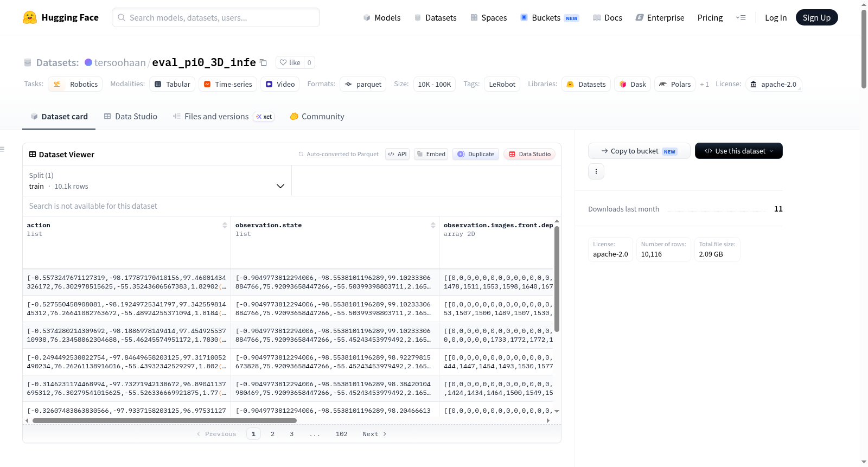Open Spaces in top navigation
This screenshot has width=868, height=467.
coord(488,17)
